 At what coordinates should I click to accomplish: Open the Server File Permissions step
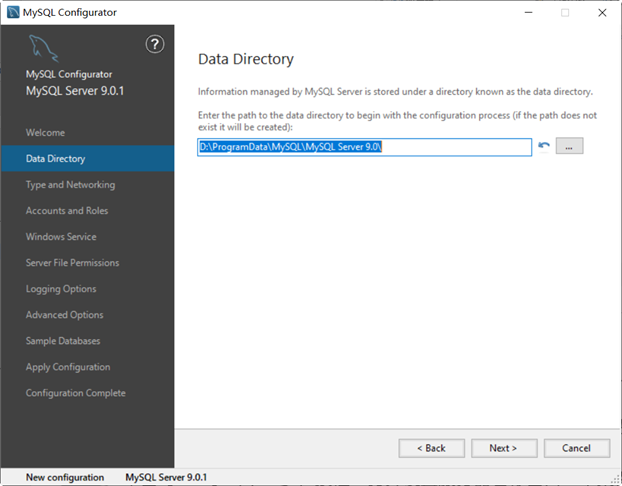72,263
